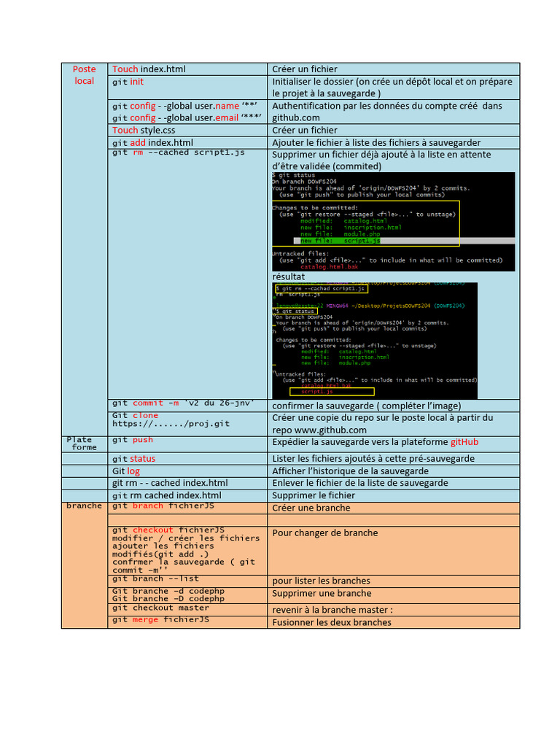The image size is (560, 747).
Task: Click 'revenir à la branche master' text
Action: [332, 611]
